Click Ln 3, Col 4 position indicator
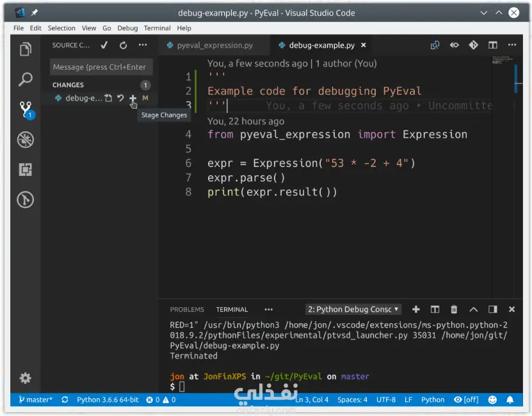 [x=312, y=400]
